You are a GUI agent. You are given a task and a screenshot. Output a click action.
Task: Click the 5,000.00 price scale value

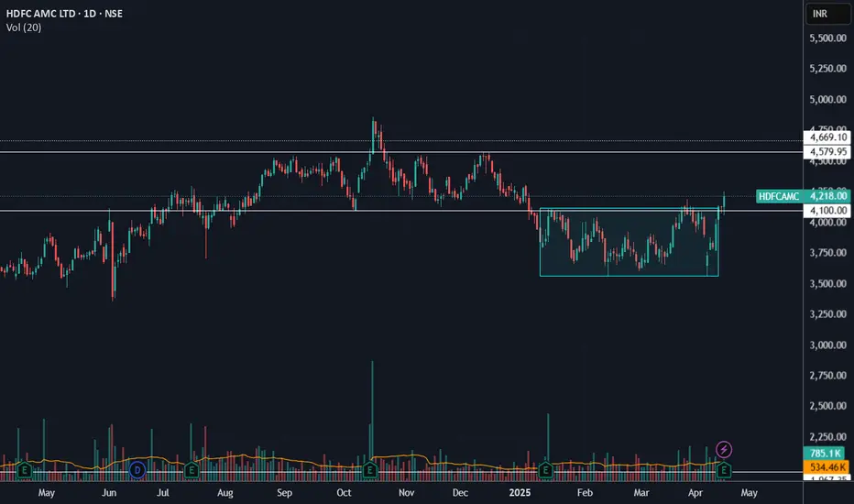(x=827, y=99)
